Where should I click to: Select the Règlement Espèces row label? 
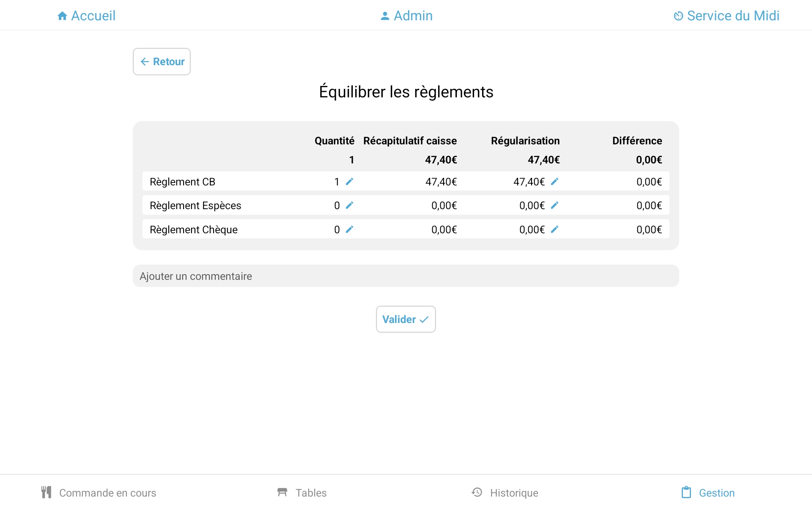pyautogui.click(x=195, y=205)
